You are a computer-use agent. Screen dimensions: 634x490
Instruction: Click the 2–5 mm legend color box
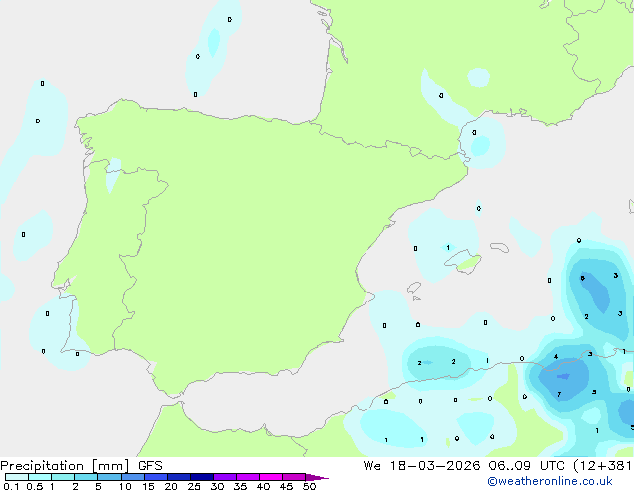(x=86, y=477)
